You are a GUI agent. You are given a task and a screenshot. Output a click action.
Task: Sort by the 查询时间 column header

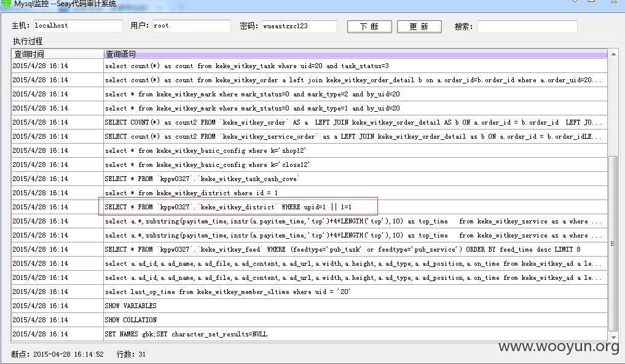(57, 54)
